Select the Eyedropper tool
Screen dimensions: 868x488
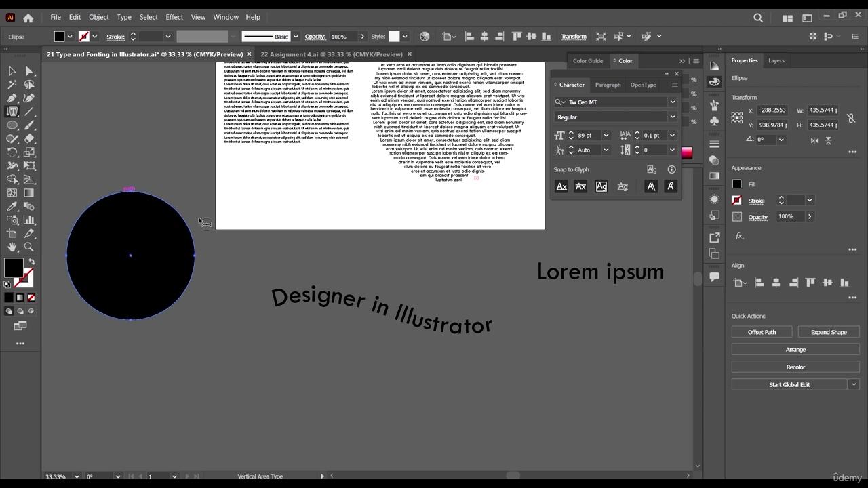coord(12,207)
